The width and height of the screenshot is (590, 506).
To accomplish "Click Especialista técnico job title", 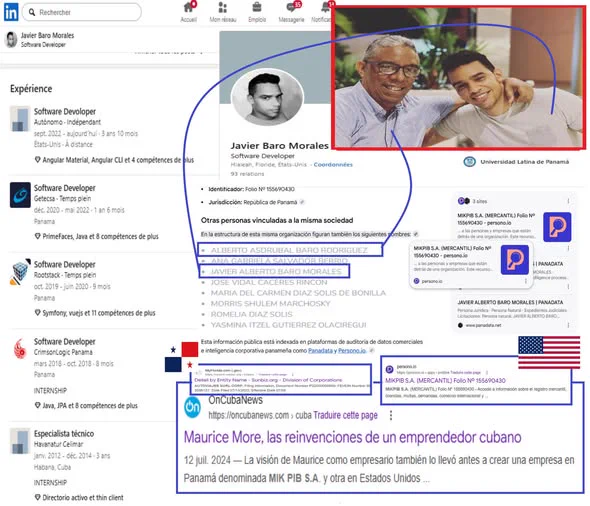I will point(64,434).
